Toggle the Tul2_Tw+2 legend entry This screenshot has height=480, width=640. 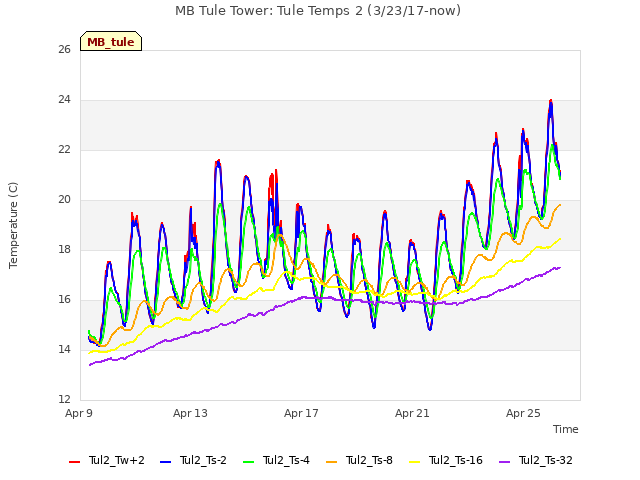(x=107, y=460)
